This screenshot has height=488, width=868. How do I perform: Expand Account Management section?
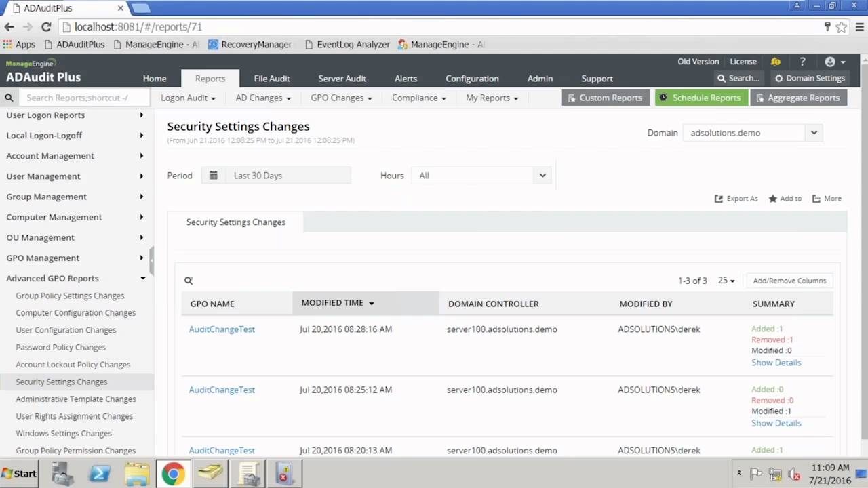(142, 156)
